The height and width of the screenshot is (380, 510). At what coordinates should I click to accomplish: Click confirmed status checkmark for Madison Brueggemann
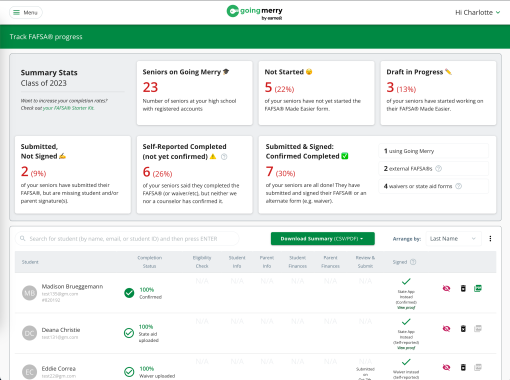[x=129, y=293]
